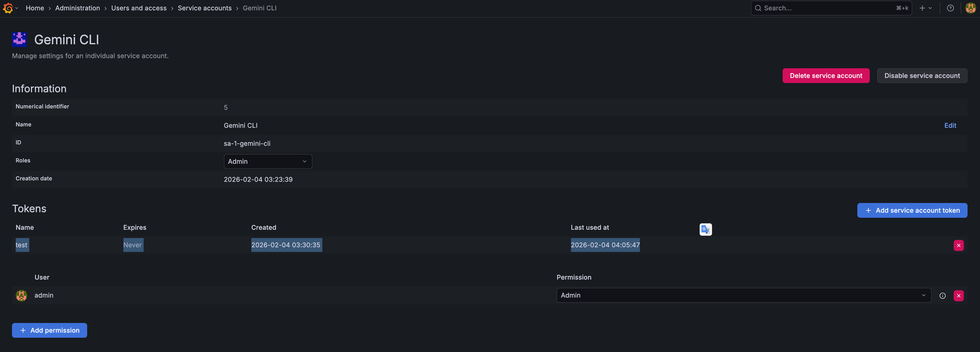Click Add service account token button
This screenshot has height=352, width=980.
click(912, 210)
